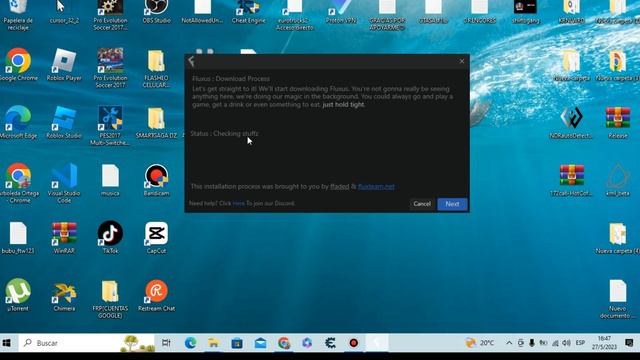Select Papelera de reciclaje icon
The image size is (640, 360).
18,15
